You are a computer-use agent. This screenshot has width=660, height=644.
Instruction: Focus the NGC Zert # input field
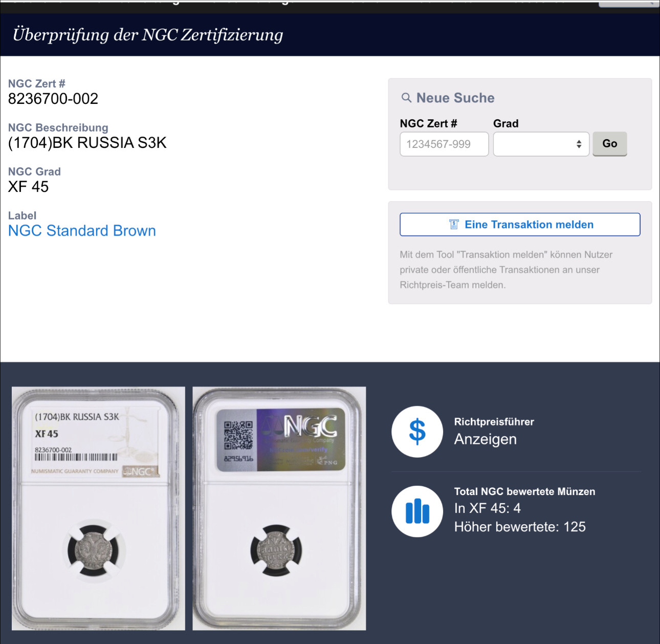tap(444, 144)
